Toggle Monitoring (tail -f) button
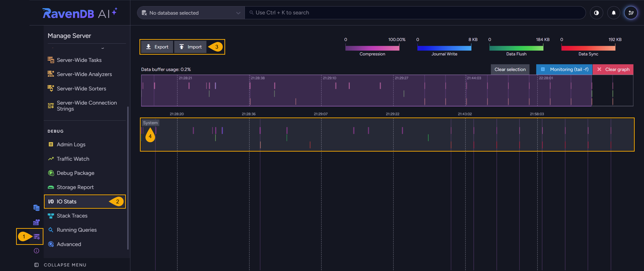The width and height of the screenshot is (644, 271). pos(564,70)
